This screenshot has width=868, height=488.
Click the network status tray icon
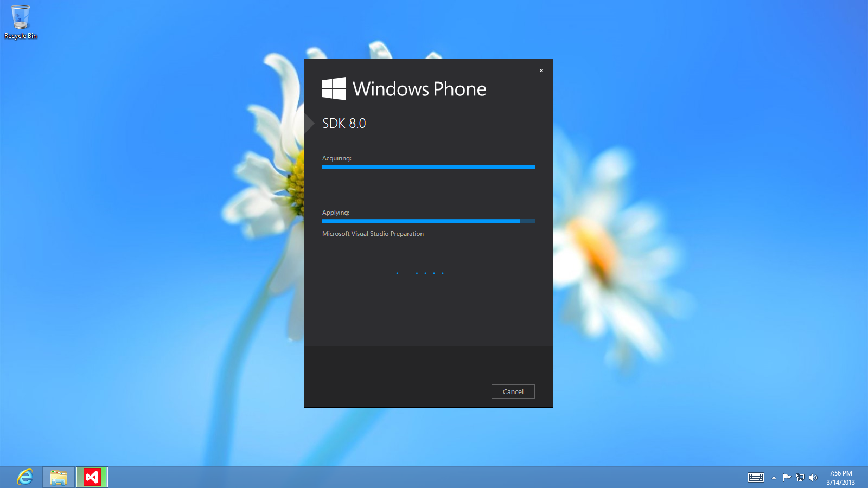800,477
